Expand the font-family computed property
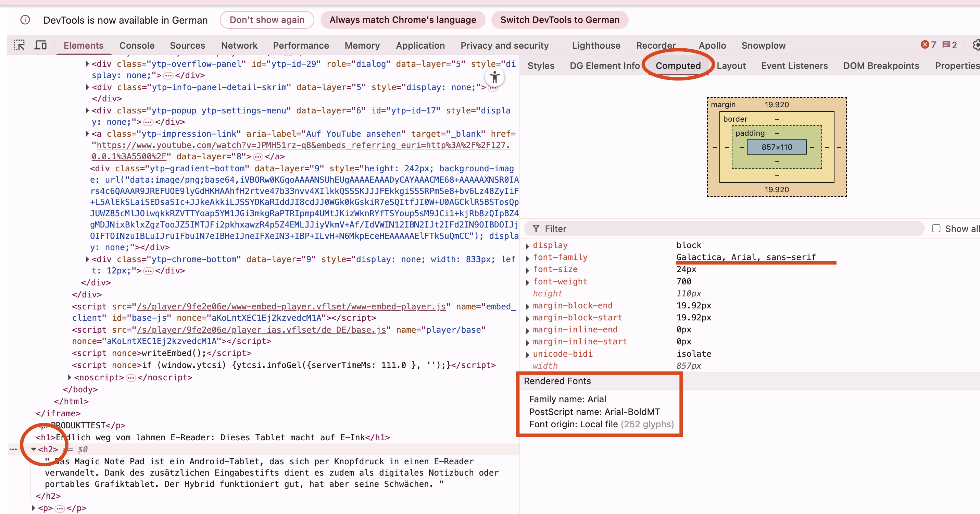Image resolution: width=980 pixels, height=514 pixels. [528, 258]
